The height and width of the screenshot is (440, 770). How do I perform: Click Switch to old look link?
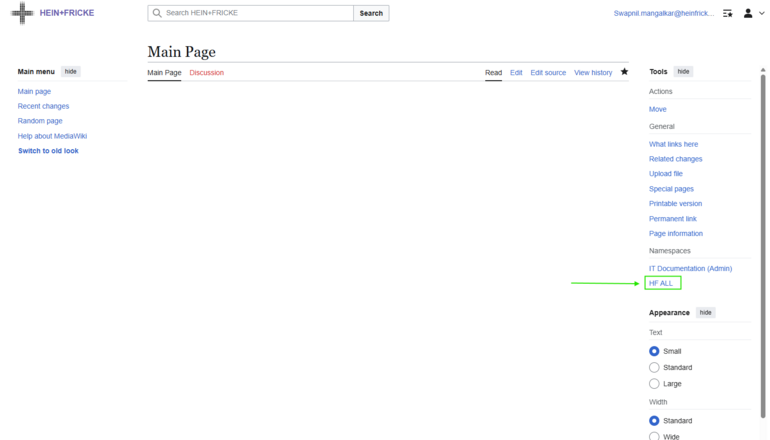(48, 151)
